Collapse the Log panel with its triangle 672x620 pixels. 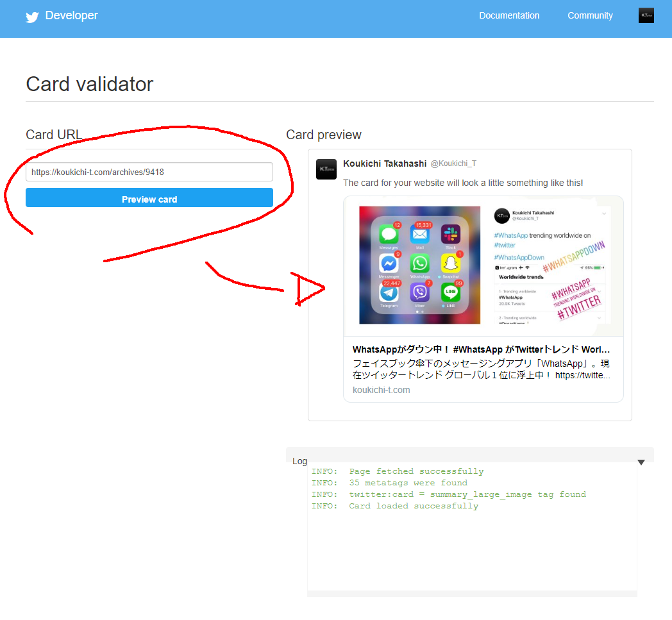[641, 462]
